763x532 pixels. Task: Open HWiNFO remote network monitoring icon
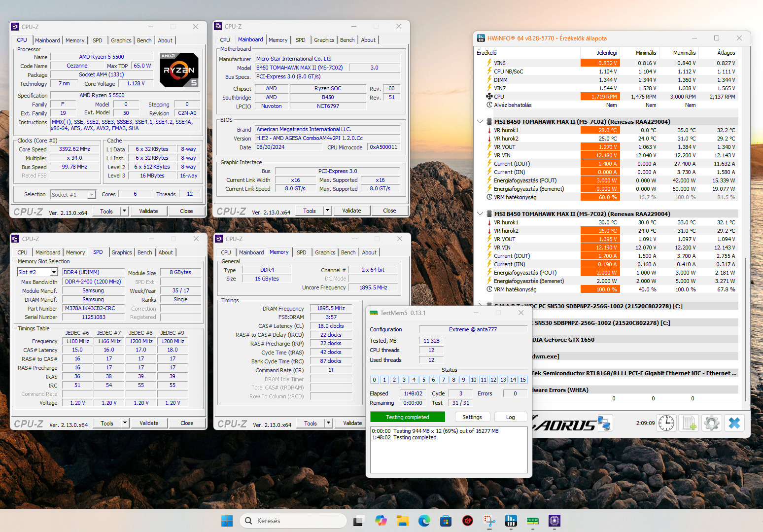click(604, 423)
